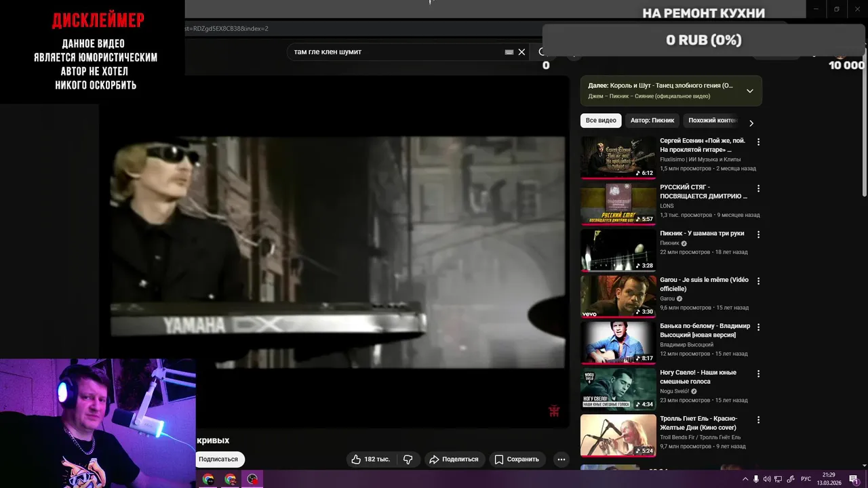The image size is (868, 488).
Task: Open title link Garou - Je suis le même
Action: click(x=704, y=284)
